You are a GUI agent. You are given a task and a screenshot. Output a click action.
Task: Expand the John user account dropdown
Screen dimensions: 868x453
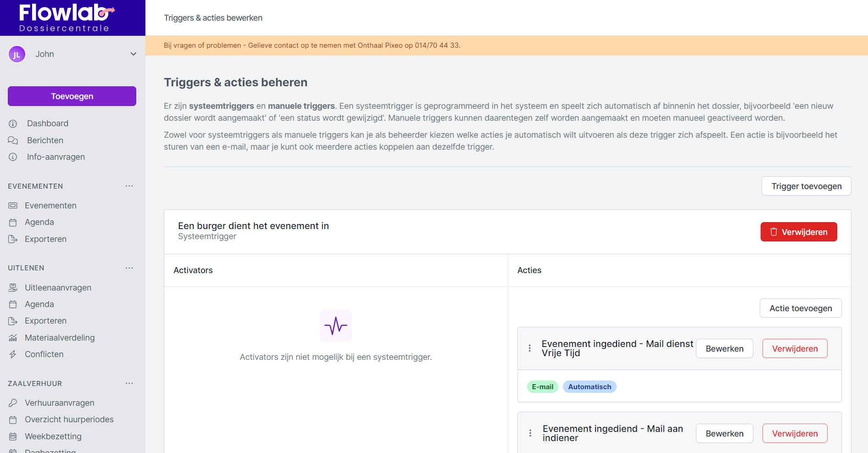(133, 54)
